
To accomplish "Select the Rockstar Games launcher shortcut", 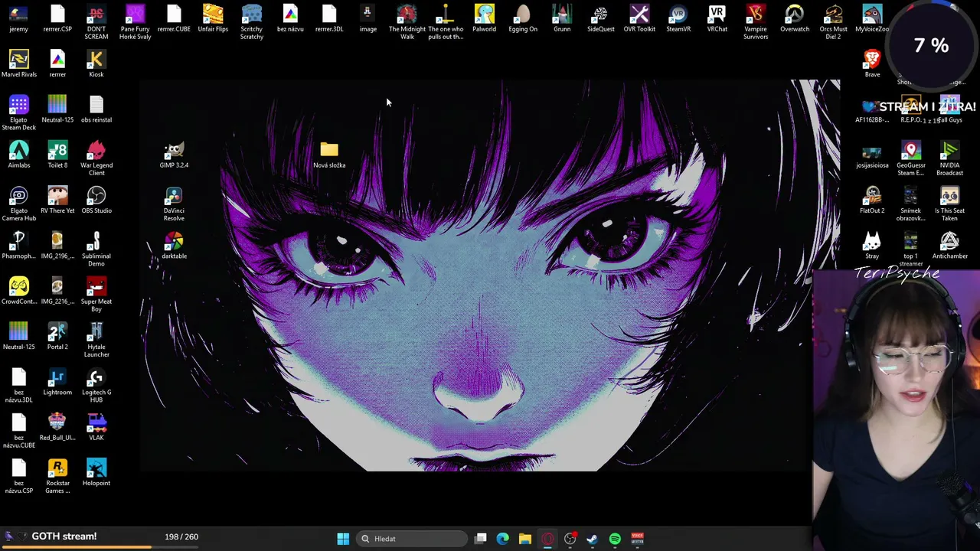I will 57,477.
